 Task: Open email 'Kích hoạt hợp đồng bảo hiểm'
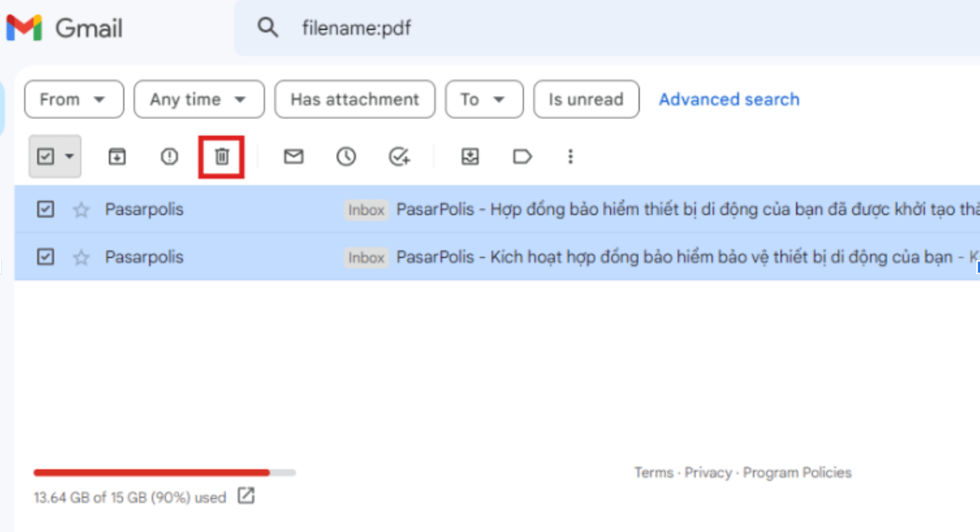tap(497, 257)
